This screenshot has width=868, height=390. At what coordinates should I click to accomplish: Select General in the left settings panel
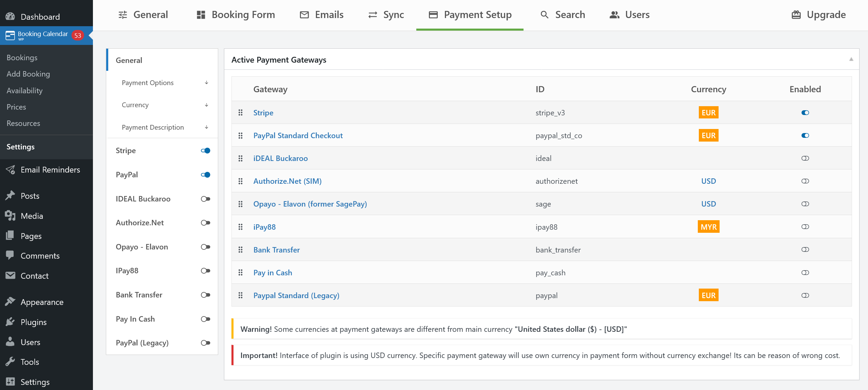coord(162,60)
